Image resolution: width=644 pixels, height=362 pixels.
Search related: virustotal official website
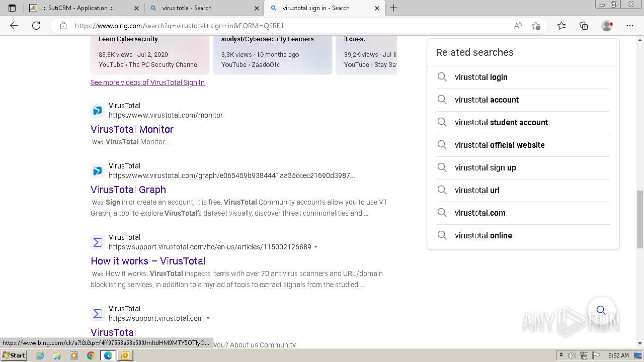click(523, 145)
